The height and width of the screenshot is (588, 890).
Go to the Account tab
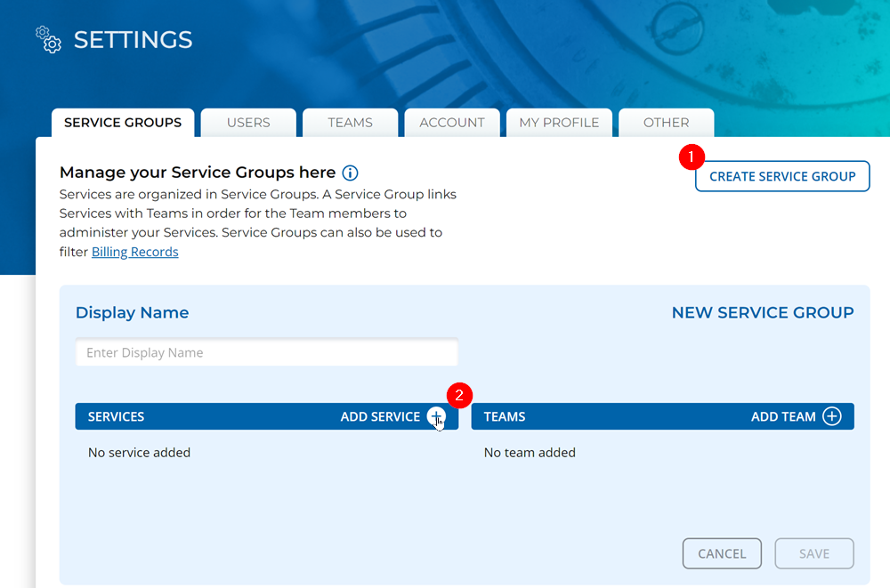coord(452,123)
